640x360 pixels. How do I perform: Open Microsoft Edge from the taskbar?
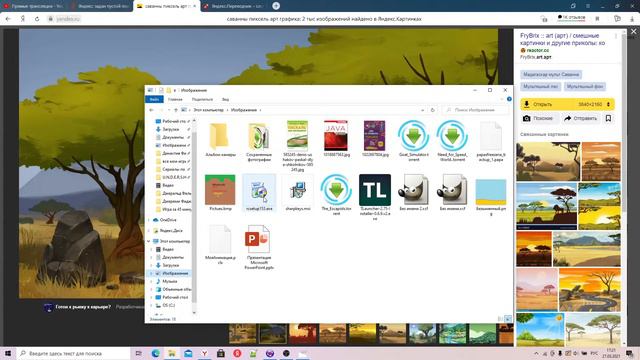(156, 353)
